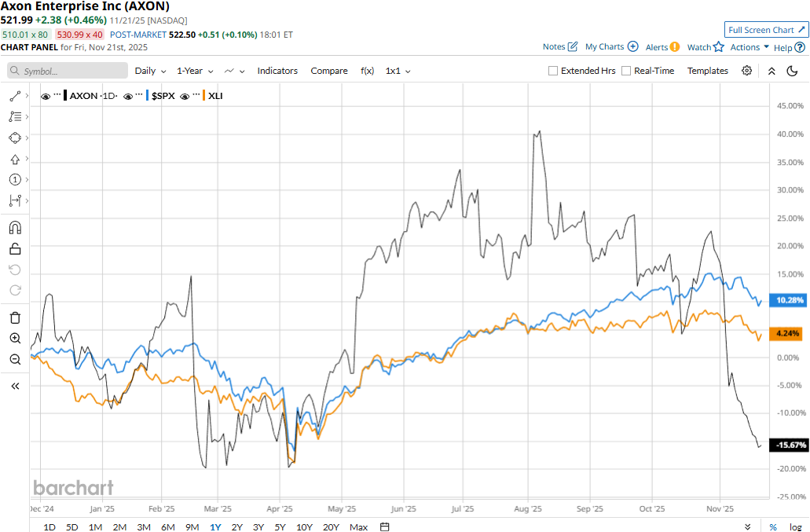Zoom in with the magnifier plus
Viewport: 810px width, 532px height.
tap(15, 339)
